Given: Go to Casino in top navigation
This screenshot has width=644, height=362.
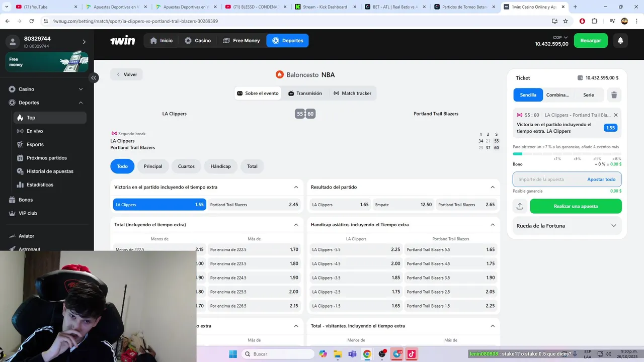Looking at the screenshot, I should click(x=197, y=41).
